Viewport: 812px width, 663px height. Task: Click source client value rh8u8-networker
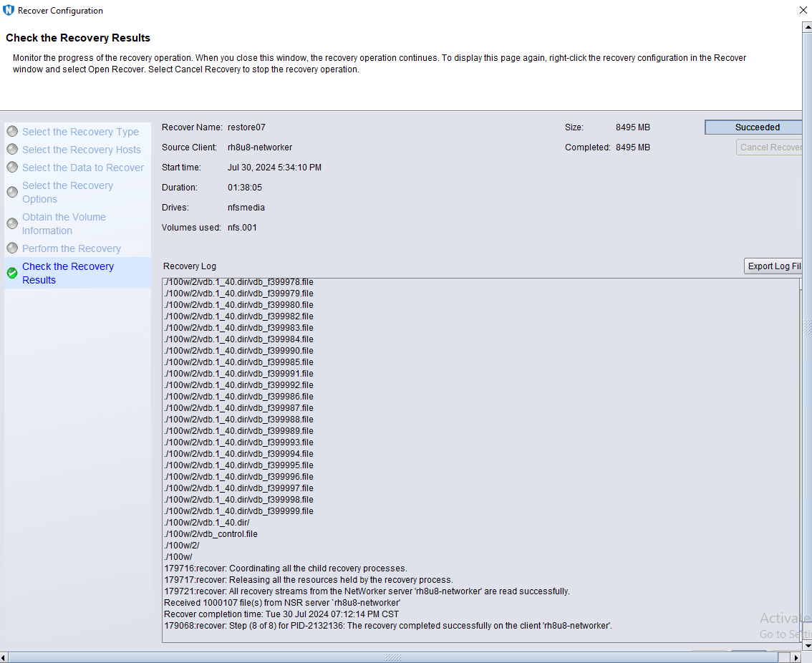(x=260, y=147)
